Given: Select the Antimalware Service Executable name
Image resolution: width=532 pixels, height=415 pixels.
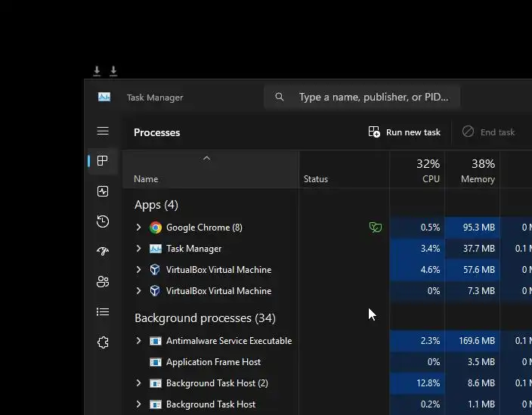Looking at the screenshot, I should (229, 341).
